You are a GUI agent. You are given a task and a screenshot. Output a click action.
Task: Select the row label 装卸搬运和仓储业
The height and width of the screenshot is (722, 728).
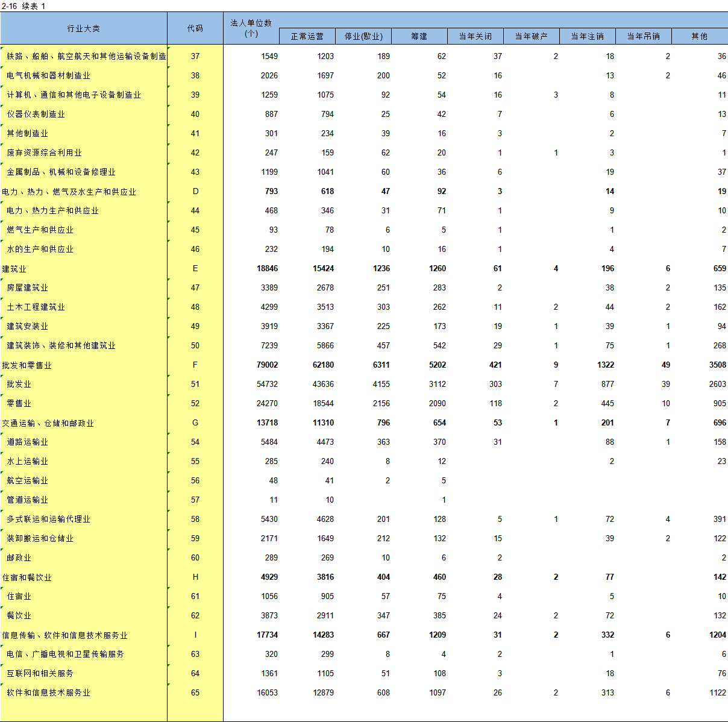(40, 538)
